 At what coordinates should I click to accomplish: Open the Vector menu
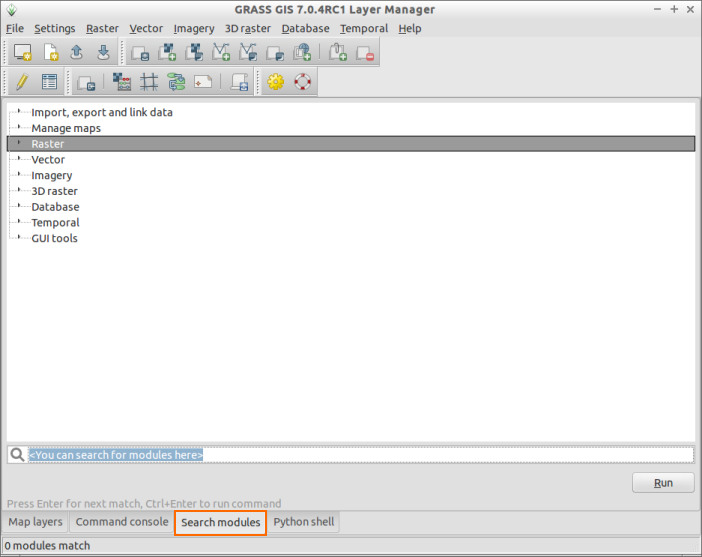146,29
